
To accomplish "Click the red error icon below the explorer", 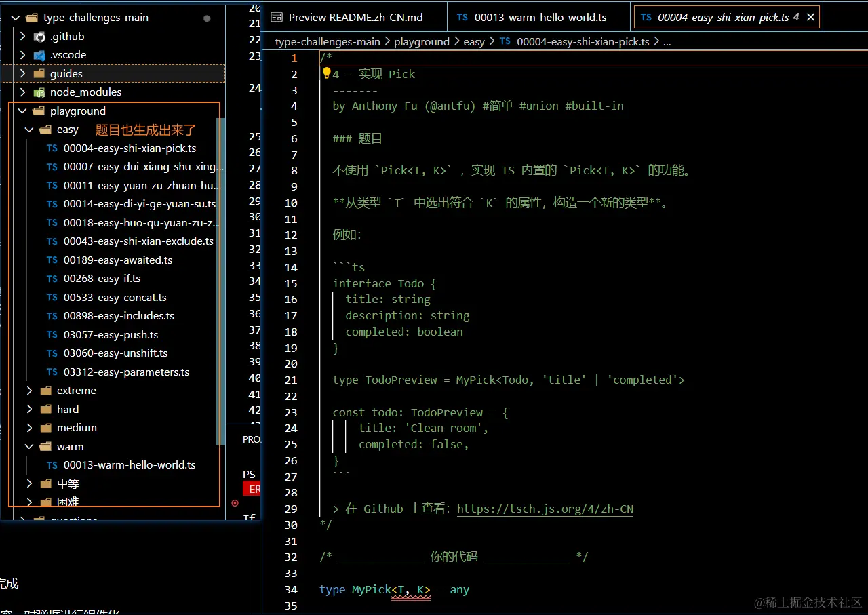I will [235, 503].
